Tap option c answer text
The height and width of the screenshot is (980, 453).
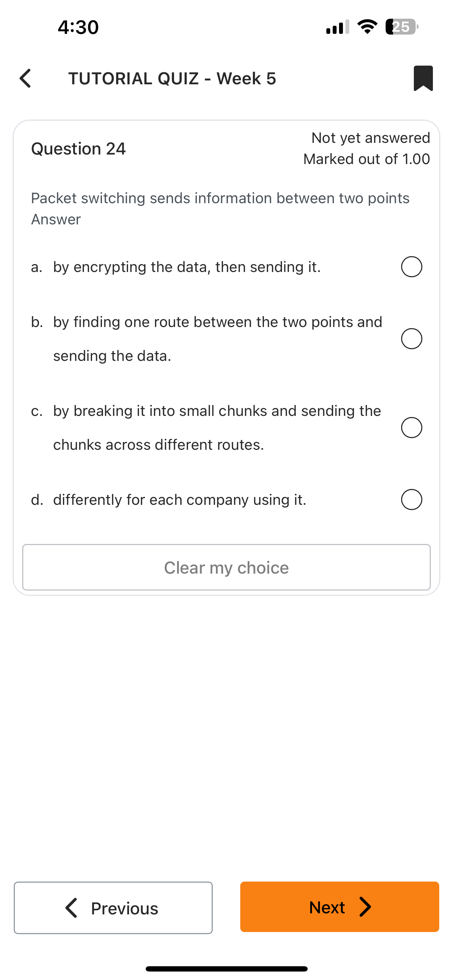217,427
